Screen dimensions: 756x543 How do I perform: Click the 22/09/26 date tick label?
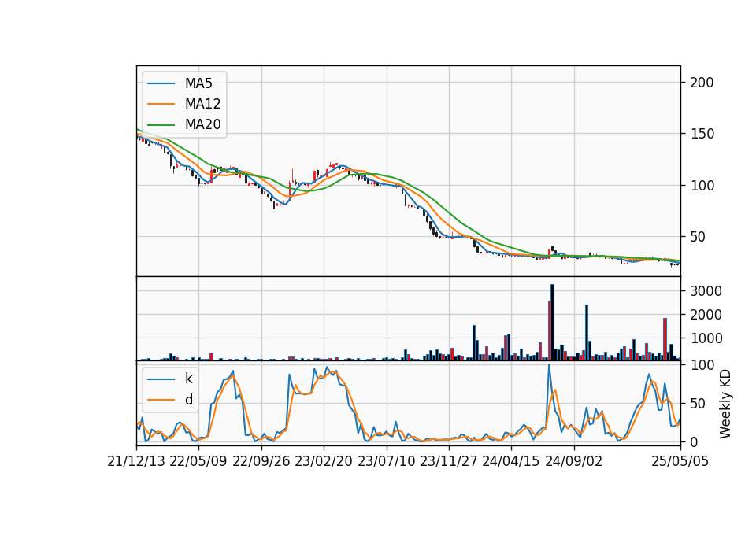[261, 462]
